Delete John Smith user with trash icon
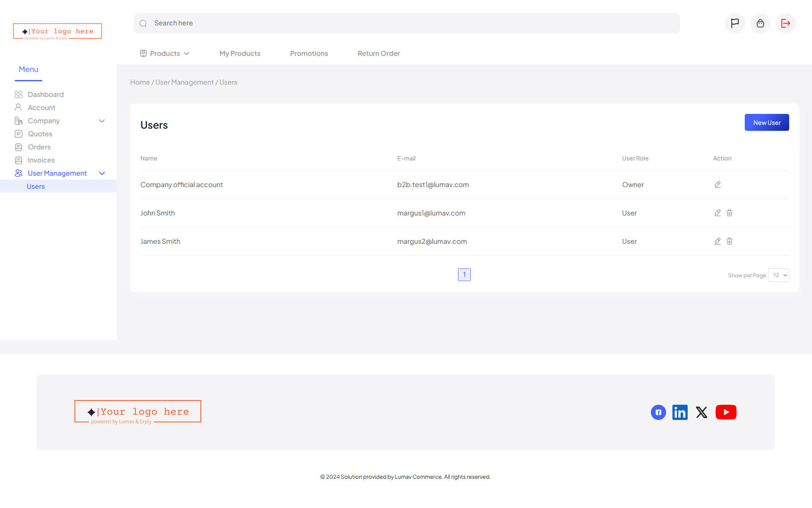This screenshot has width=812, height=508. [730, 213]
